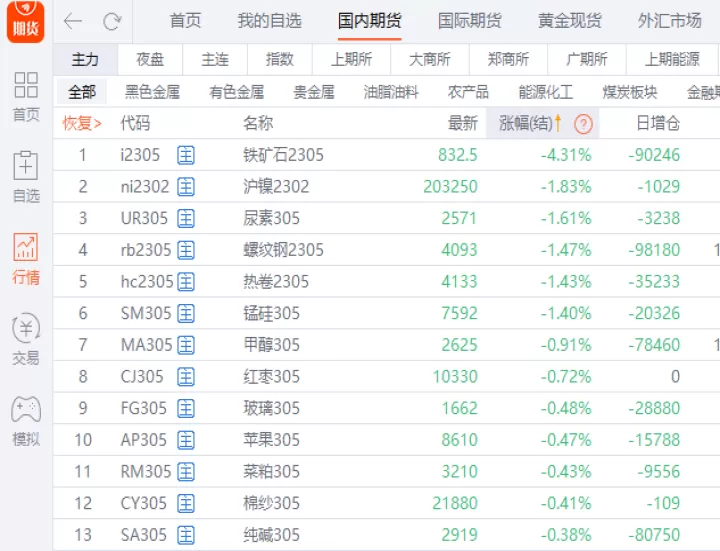Image resolution: width=720 pixels, height=551 pixels.
Task: Click the 主 badge icon for UR305
Action: click(186, 219)
